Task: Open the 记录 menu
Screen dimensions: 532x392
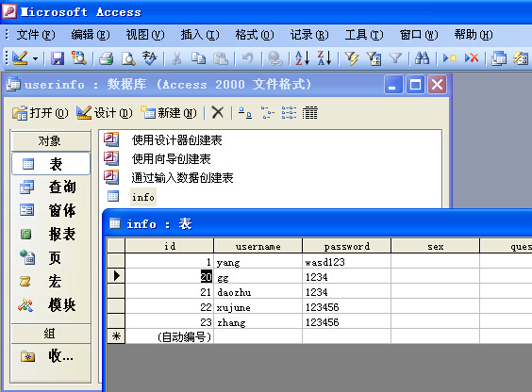Action: pyautogui.click(x=309, y=35)
